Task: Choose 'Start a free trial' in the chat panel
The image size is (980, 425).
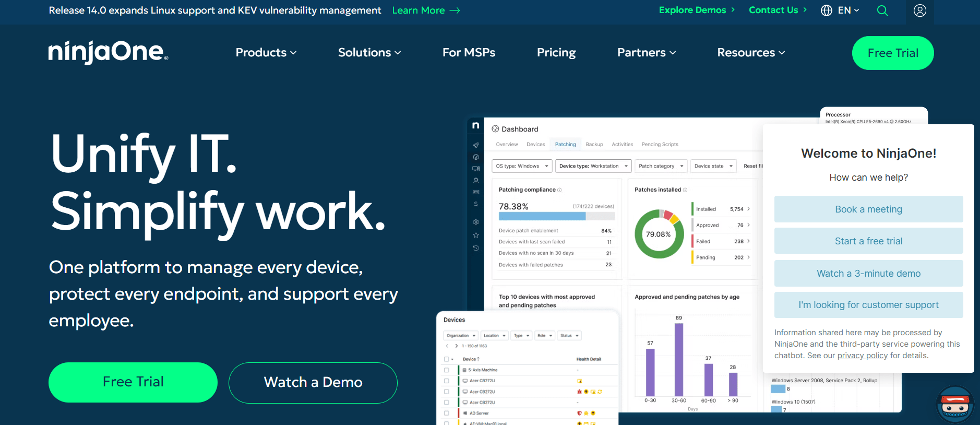Action: pyautogui.click(x=868, y=241)
